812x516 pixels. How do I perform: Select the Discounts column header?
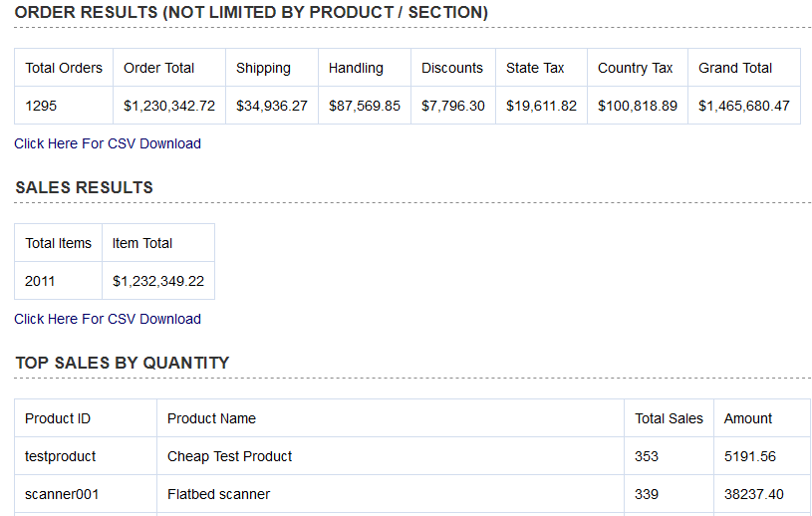(452, 68)
